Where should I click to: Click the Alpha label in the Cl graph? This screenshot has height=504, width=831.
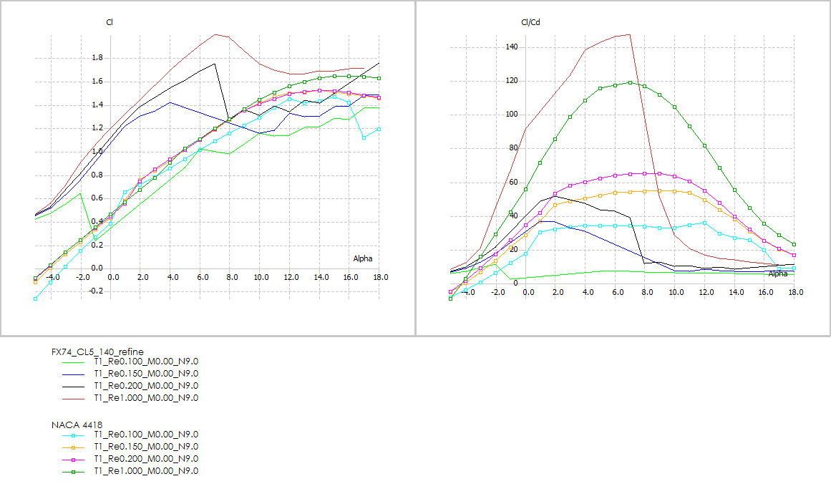coord(362,258)
